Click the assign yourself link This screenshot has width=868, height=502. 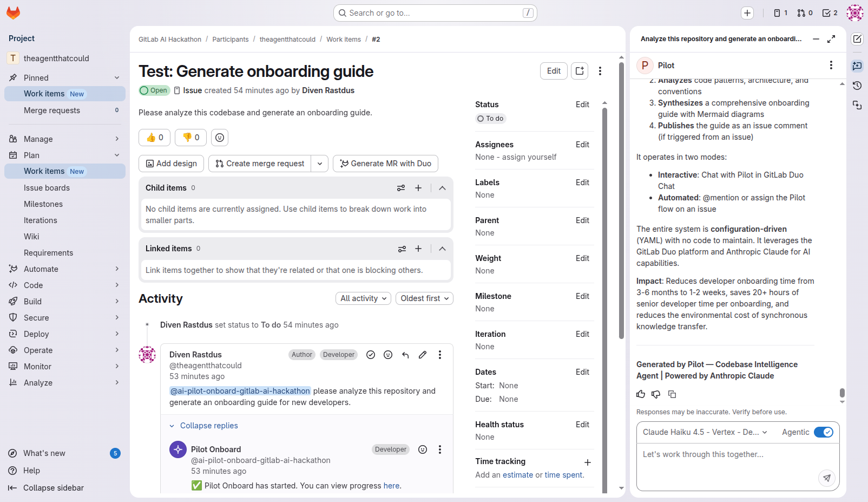529,157
